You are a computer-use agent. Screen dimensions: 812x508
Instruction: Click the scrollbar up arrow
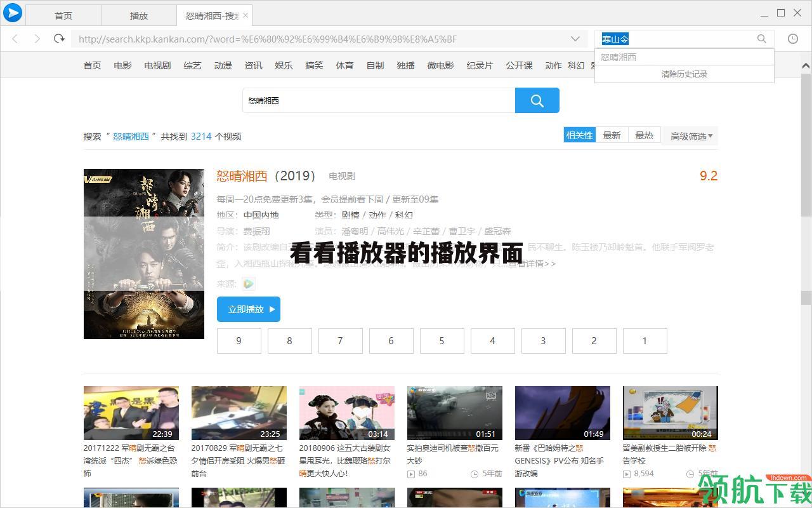(806, 65)
